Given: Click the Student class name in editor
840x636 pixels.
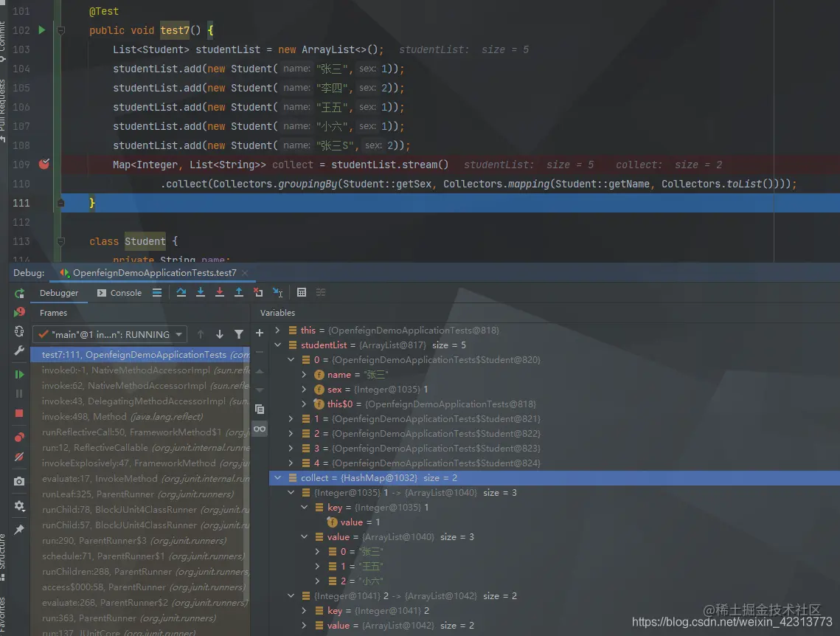Looking at the screenshot, I should tap(145, 241).
